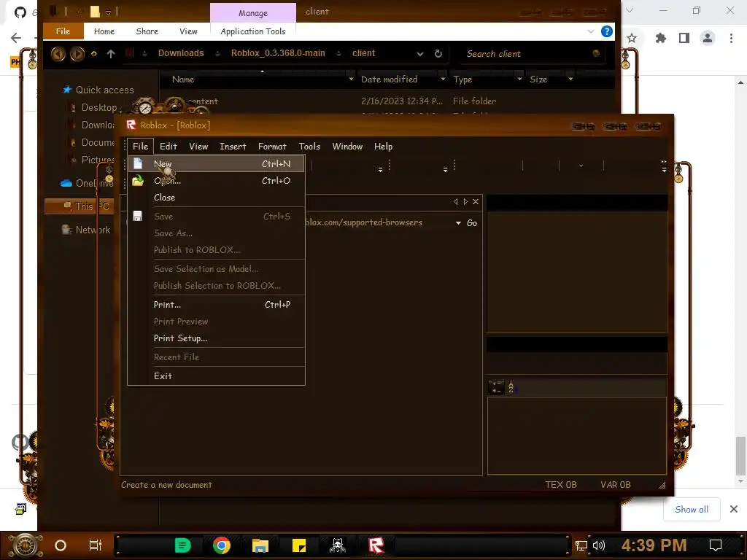The height and width of the screenshot is (560, 747).
Task: Click the 4:39 PM taskbar clock
Action: [x=654, y=545]
